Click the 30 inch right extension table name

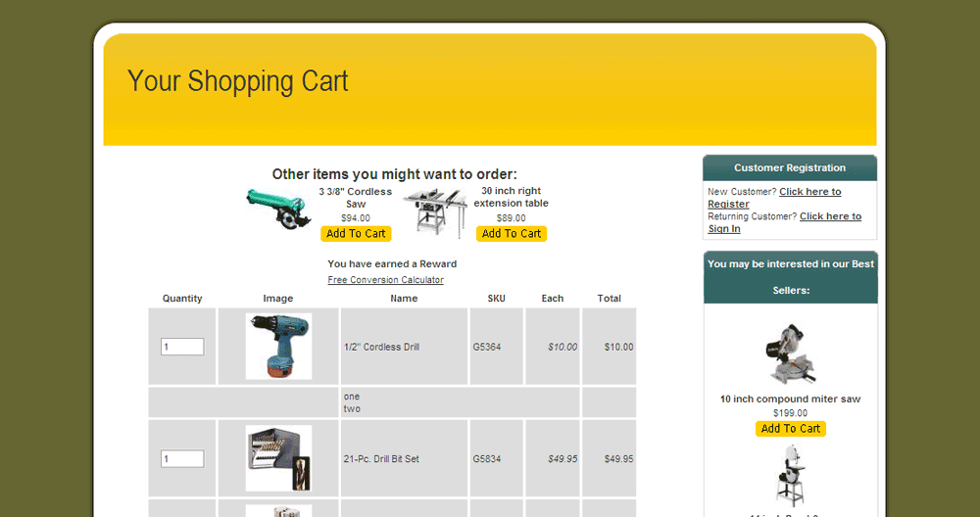point(511,197)
